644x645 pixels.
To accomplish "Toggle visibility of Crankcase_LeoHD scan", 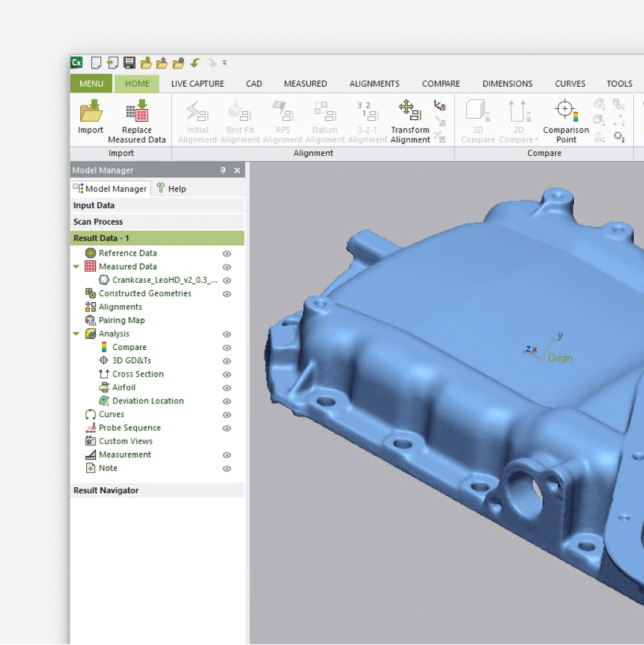I will [x=227, y=281].
